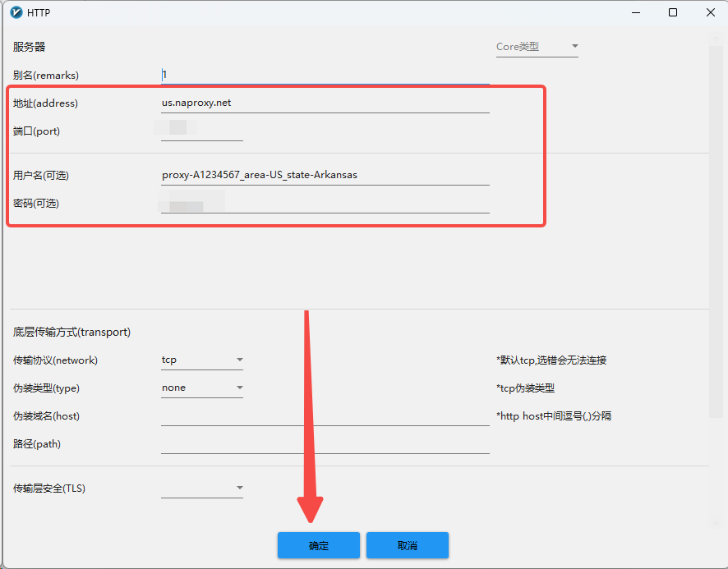Click the vertical scrollbar on the right

coord(715,232)
